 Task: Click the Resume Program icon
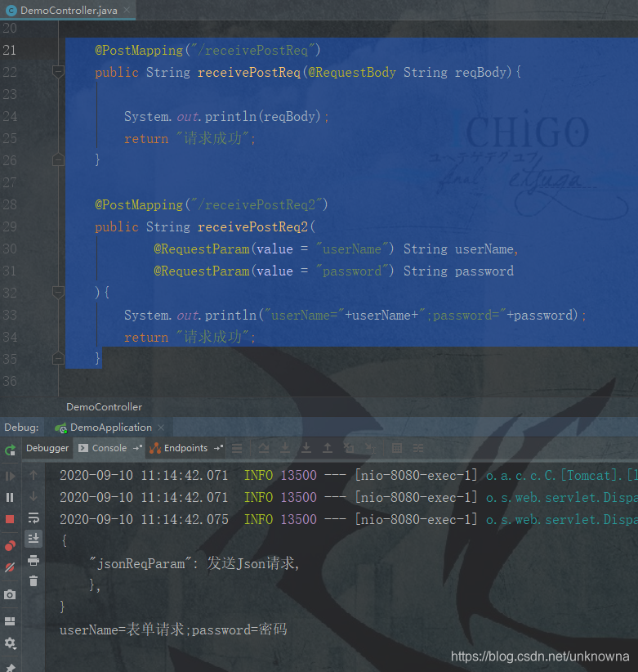pyautogui.click(x=11, y=476)
